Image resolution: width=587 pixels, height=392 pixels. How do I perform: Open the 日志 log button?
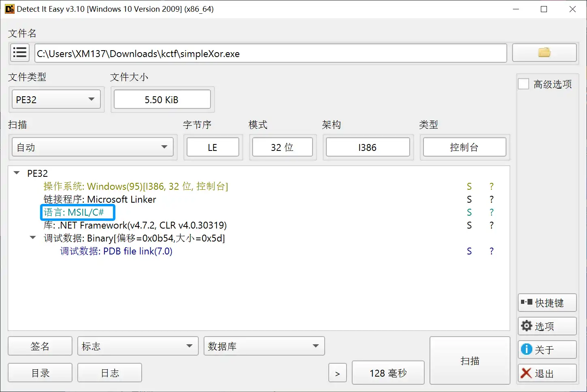pos(110,373)
